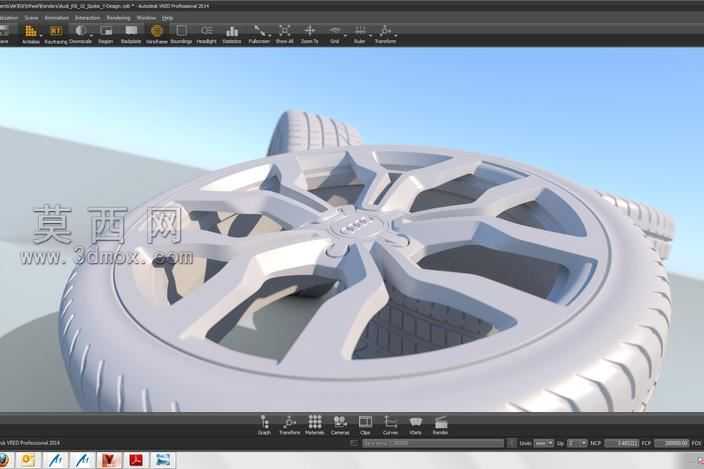704x469 pixels.
Task: Open the Ruler dropdown arrow
Action: click(x=370, y=35)
